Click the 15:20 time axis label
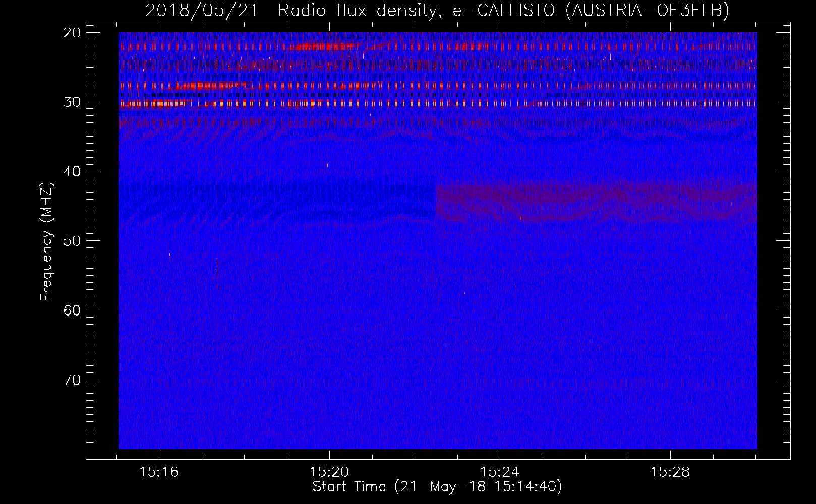 click(329, 472)
